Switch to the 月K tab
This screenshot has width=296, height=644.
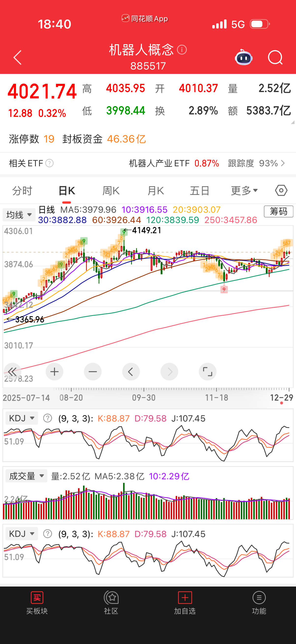[155, 191]
